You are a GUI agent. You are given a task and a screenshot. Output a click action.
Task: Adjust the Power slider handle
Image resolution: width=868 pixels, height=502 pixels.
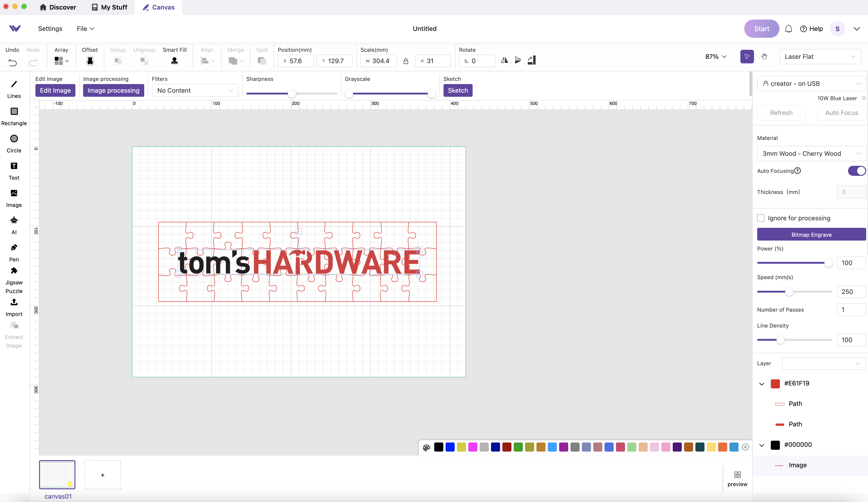828,263
